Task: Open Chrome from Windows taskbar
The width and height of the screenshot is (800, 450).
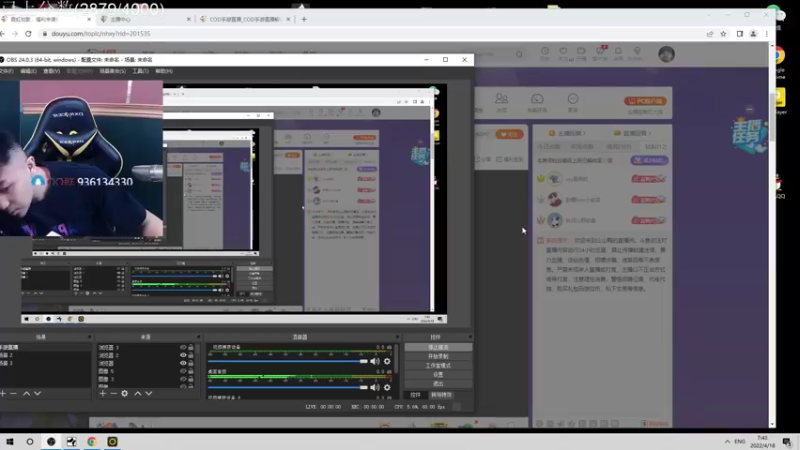Action: coord(92,442)
